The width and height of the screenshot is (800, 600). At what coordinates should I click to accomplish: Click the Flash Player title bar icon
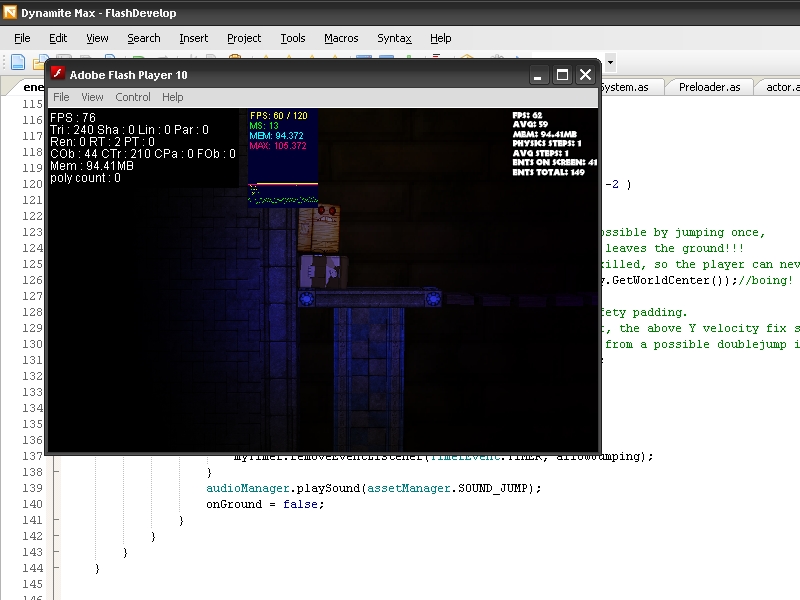58,75
